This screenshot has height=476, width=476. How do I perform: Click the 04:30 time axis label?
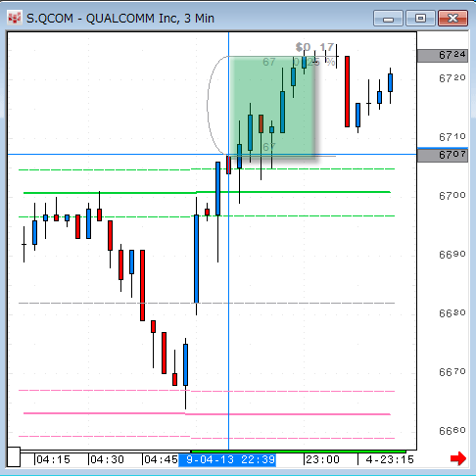pyautogui.click(x=107, y=459)
